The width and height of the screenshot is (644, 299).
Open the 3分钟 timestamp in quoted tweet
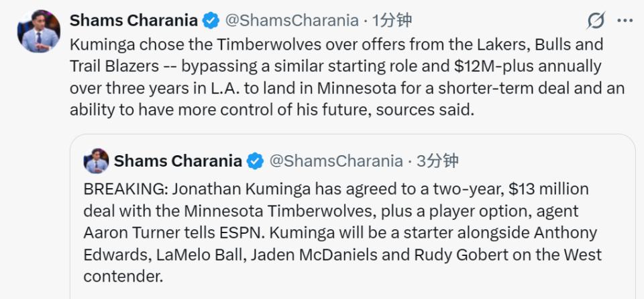(x=437, y=161)
